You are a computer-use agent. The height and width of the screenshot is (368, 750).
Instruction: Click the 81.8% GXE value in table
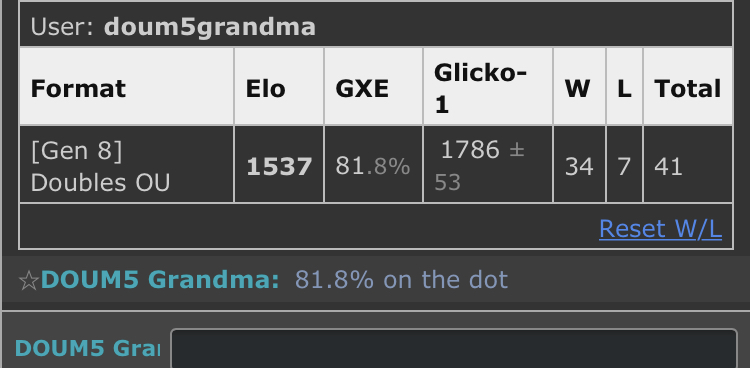pos(373,166)
